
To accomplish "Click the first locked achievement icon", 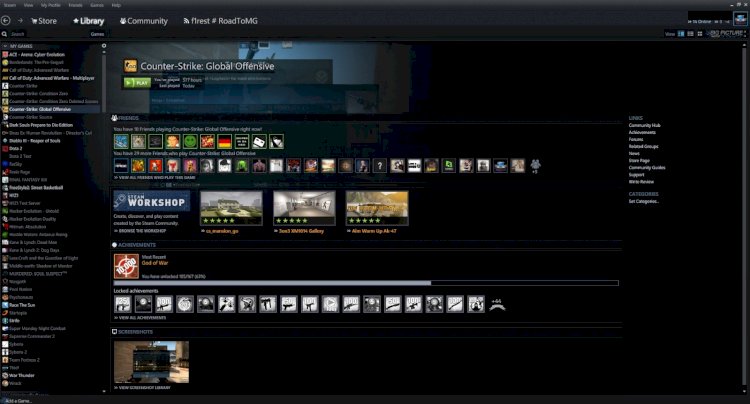I will [x=122, y=304].
